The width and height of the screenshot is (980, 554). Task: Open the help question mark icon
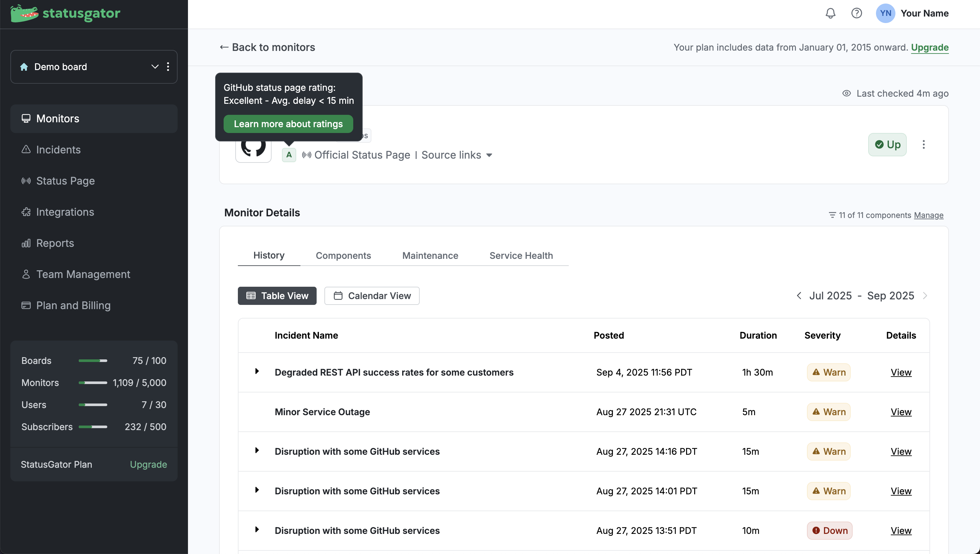coord(856,13)
